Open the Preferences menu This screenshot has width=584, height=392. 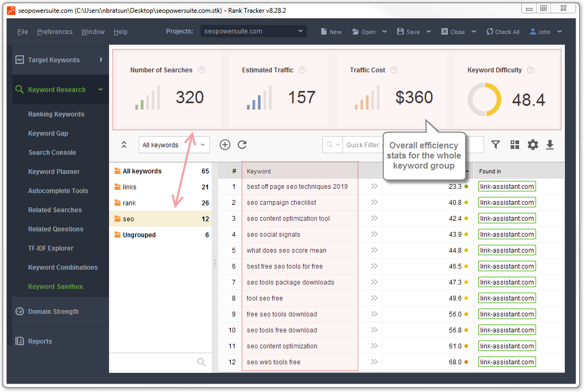click(55, 32)
